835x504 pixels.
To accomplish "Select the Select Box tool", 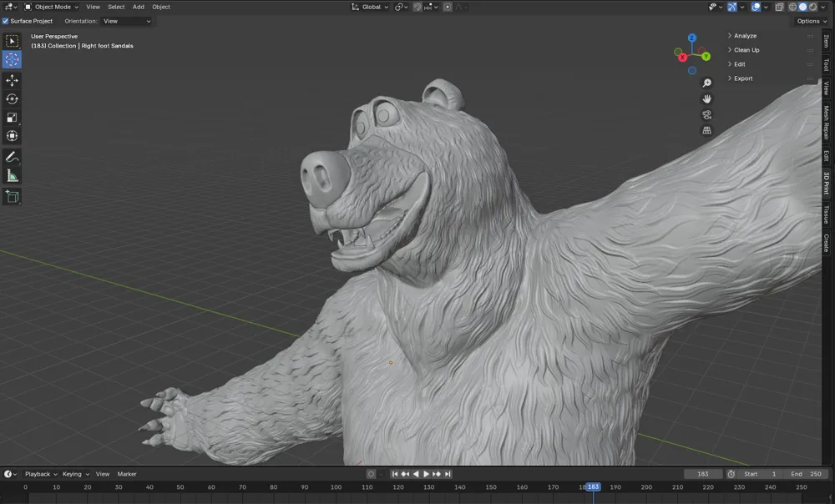I will tap(12, 41).
